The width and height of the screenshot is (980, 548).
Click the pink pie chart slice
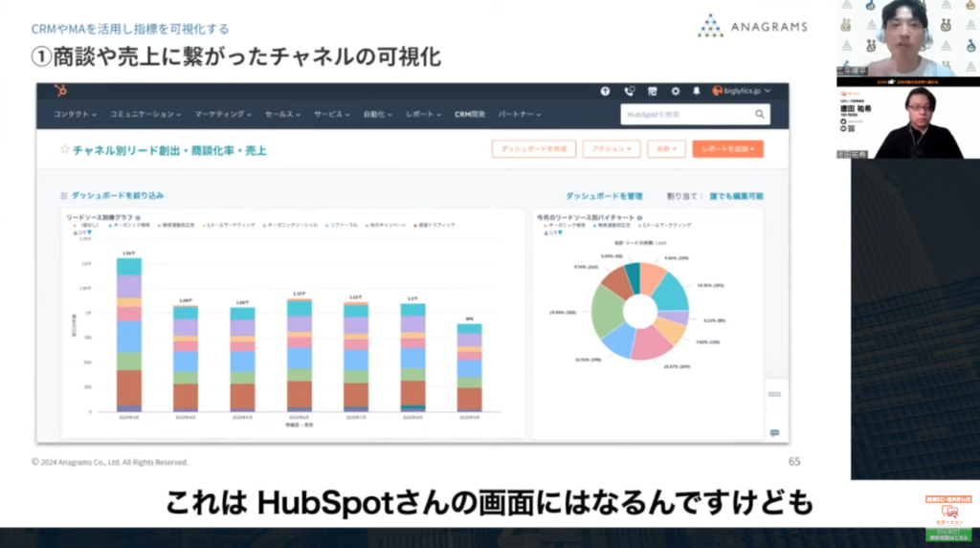[x=651, y=344]
